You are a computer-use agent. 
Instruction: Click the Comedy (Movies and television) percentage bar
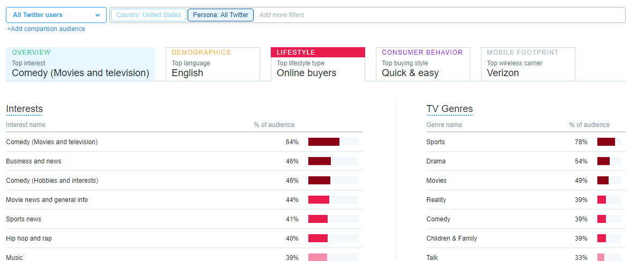point(324,142)
